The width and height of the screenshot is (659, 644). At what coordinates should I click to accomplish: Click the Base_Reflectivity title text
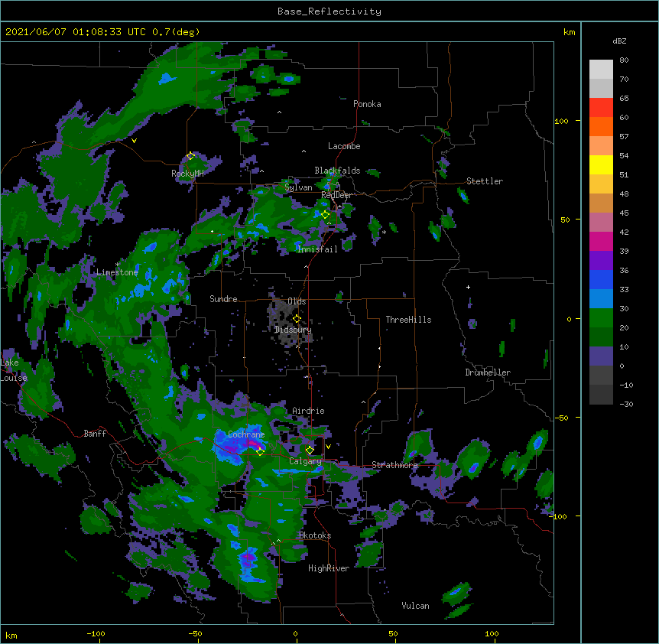[x=329, y=11]
